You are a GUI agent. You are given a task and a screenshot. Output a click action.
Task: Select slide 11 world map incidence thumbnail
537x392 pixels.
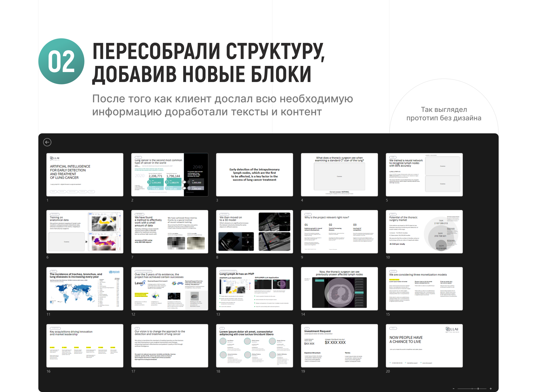click(85, 289)
